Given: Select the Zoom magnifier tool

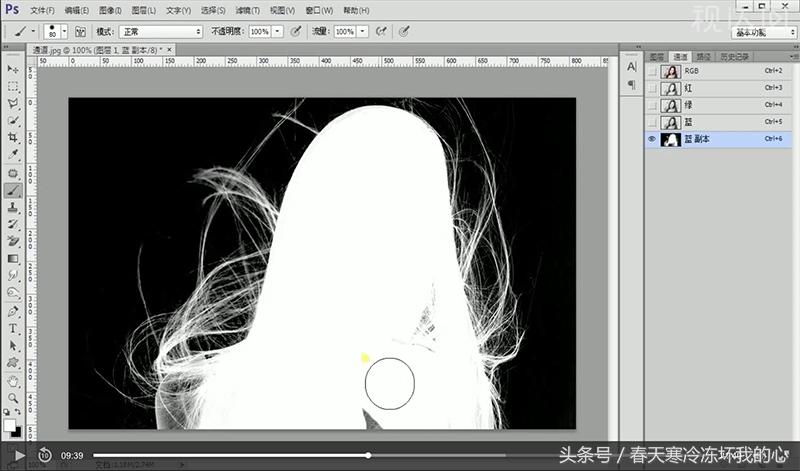Looking at the screenshot, I should click(13, 397).
